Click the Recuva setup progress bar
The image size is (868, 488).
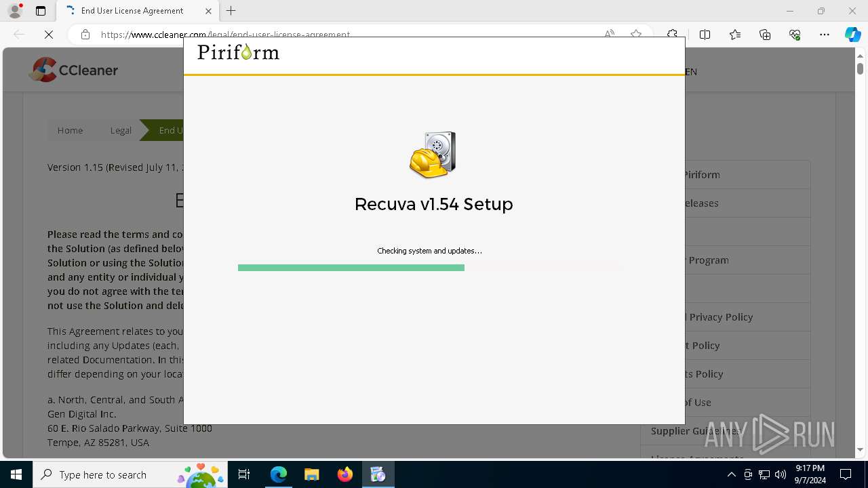[430, 268]
